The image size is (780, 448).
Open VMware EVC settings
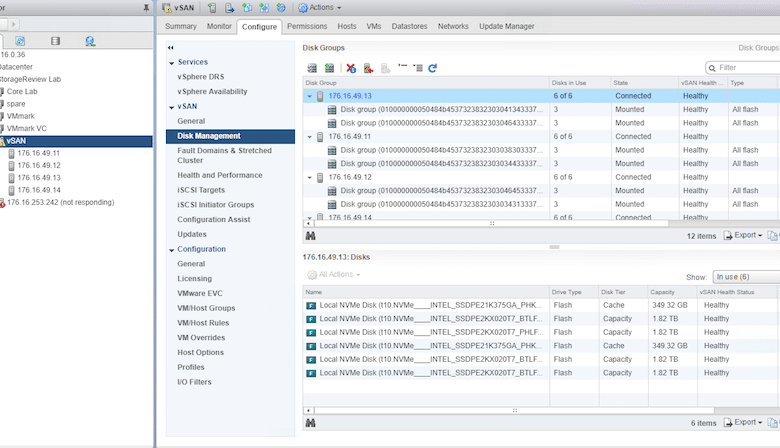tap(200, 293)
